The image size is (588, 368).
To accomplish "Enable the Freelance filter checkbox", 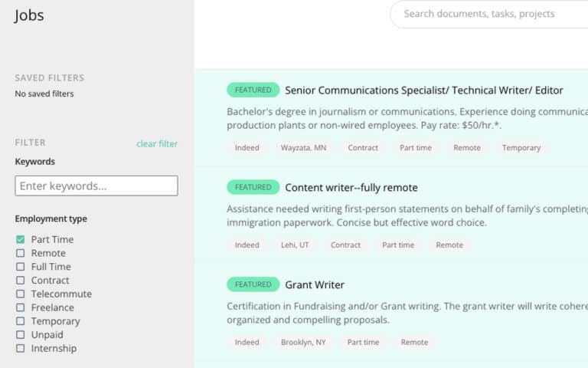I will [x=21, y=307].
